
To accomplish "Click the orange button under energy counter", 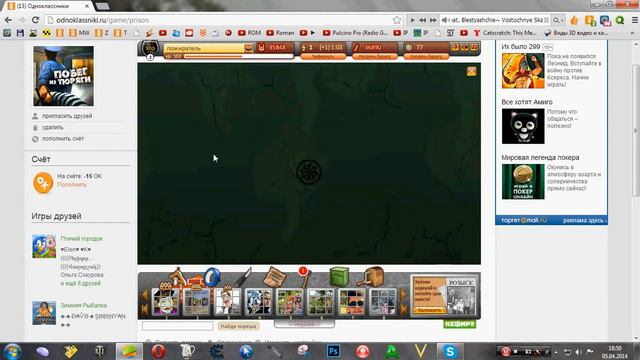I will click(323, 57).
